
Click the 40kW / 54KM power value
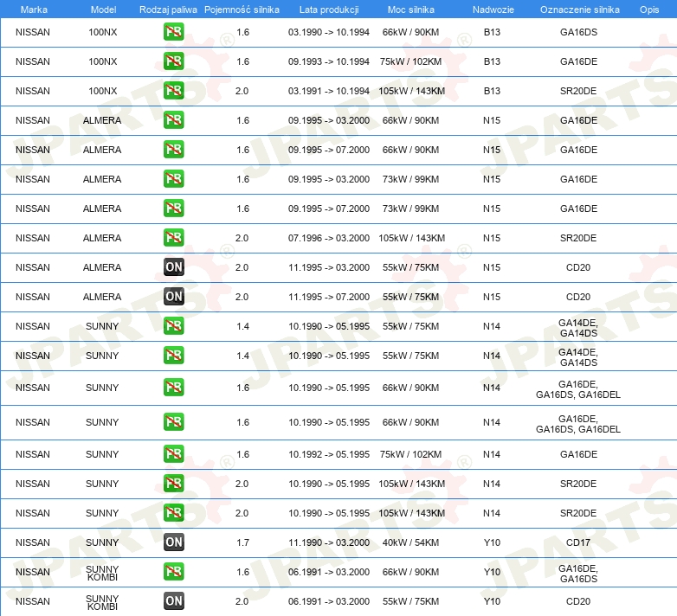pos(410,542)
